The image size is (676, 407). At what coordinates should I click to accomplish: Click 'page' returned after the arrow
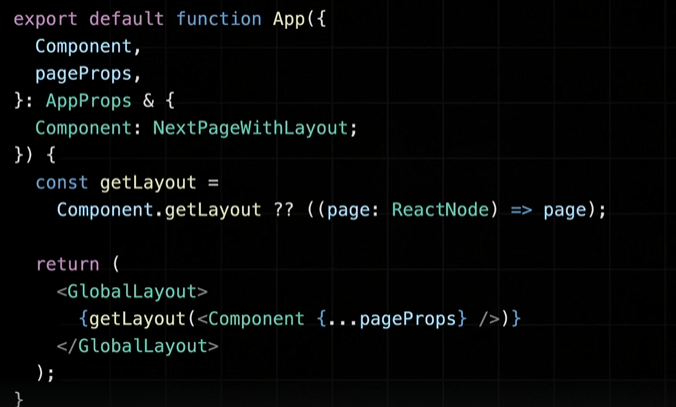[565, 211]
